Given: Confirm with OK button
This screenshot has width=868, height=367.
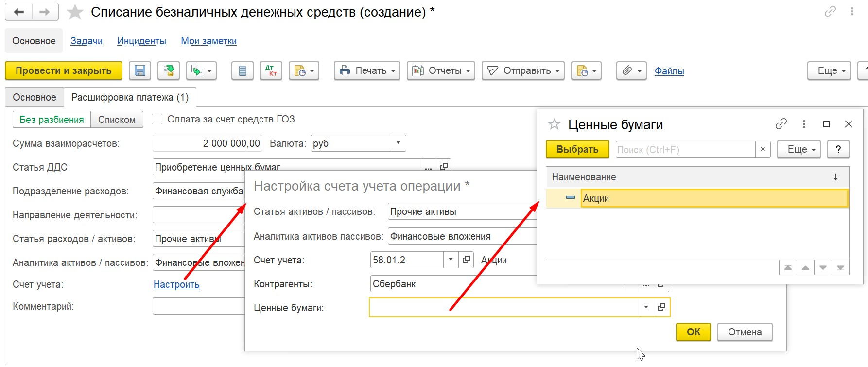Looking at the screenshot, I should tap(694, 332).
